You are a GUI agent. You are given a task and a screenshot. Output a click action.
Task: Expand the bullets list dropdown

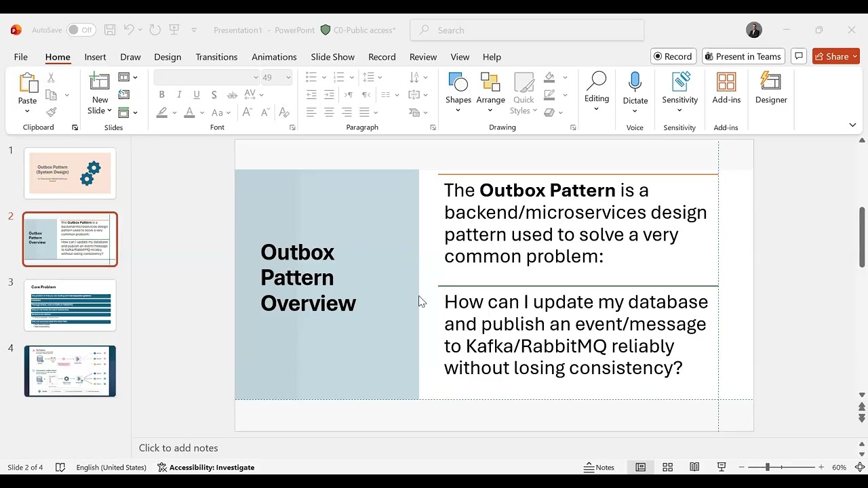324,77
